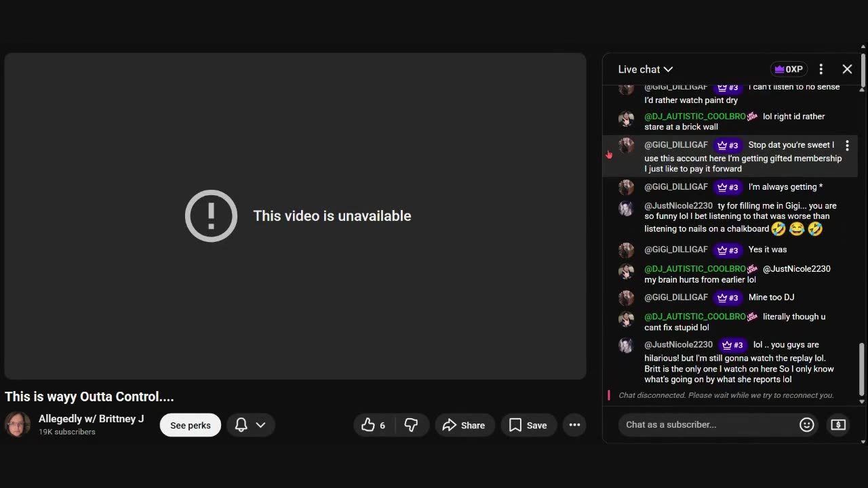
Task: Close the live chat panel
Action: tap(847, 69)
